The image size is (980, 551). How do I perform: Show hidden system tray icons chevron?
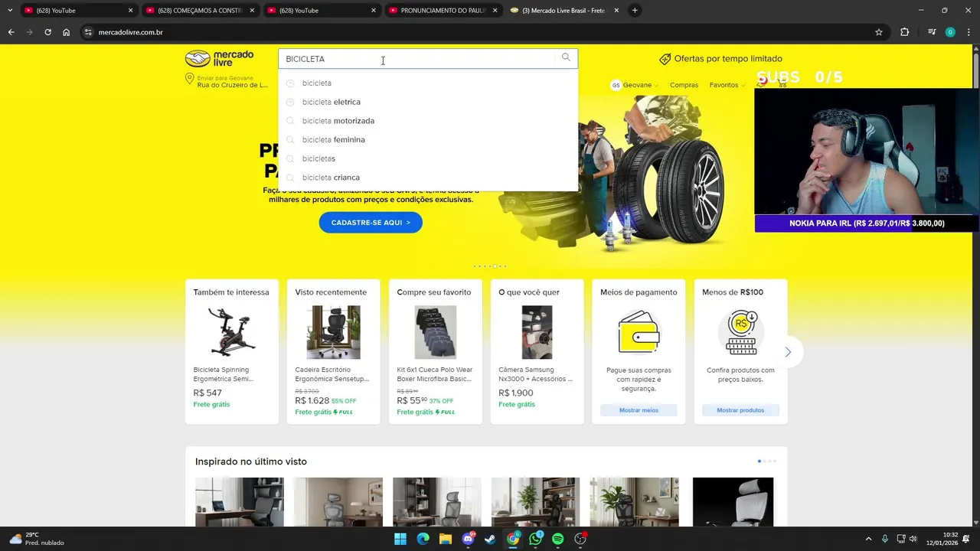(868, 539)
